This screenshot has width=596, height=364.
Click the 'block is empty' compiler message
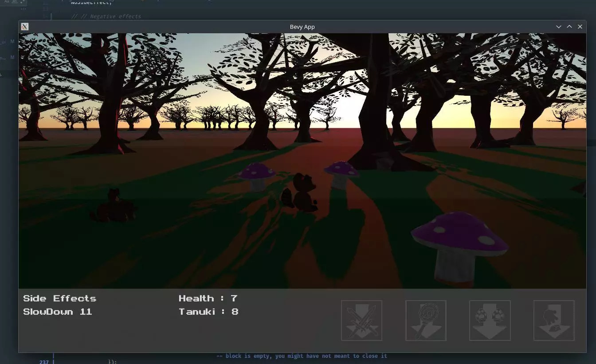[302, 356]
